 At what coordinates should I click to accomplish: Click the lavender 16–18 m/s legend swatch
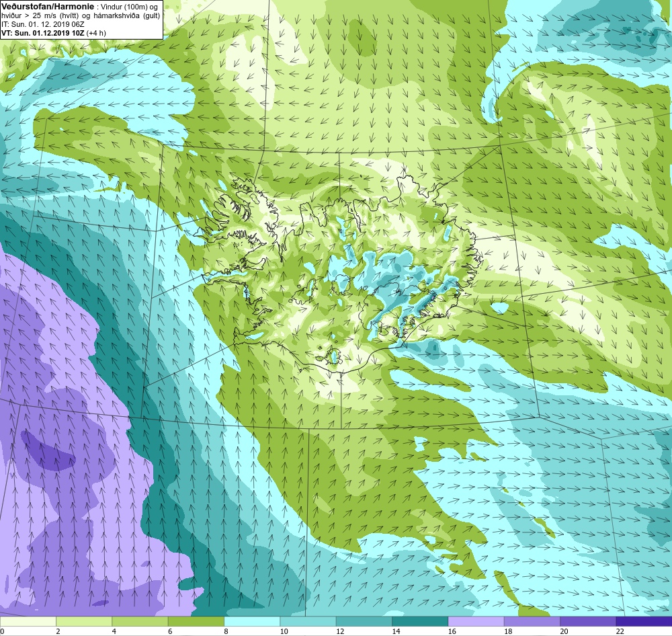(476, 621)
